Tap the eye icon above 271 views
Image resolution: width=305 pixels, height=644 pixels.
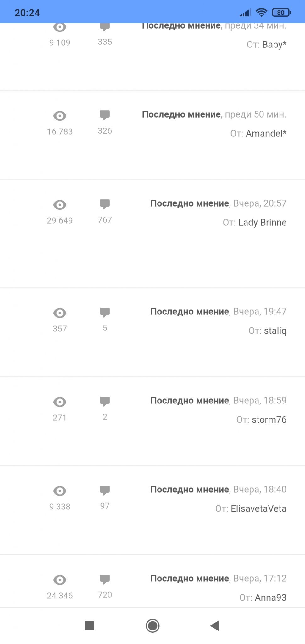pos(60,402)
